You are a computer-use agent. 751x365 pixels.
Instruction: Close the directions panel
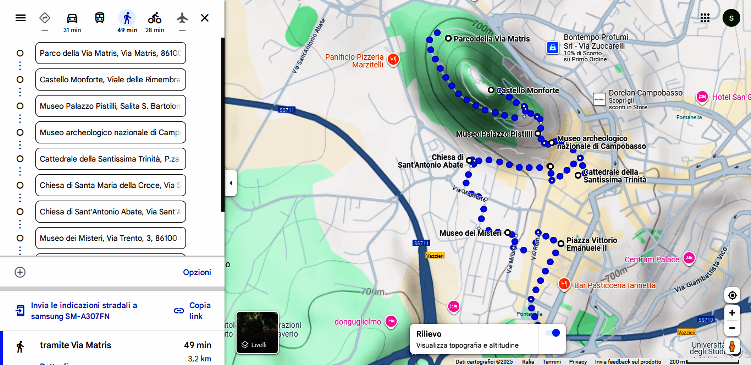coord(205,18)
